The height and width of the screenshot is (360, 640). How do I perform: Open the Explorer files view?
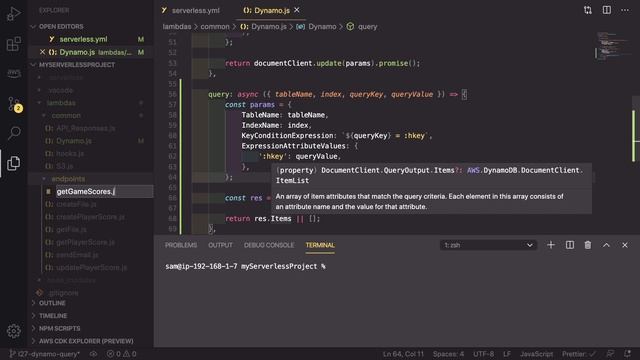tap(13, 163)
